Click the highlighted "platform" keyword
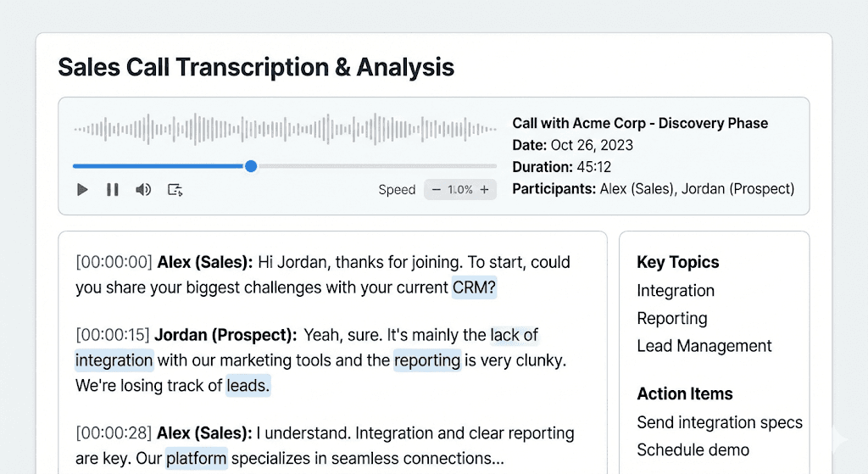Viewport: 868px width, 474px height. point(197,459)
